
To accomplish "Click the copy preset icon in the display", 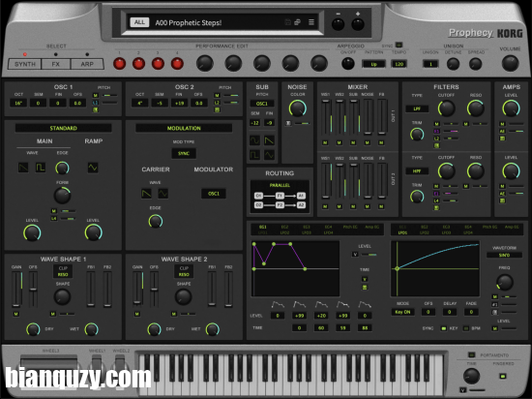I will [298, 22].
